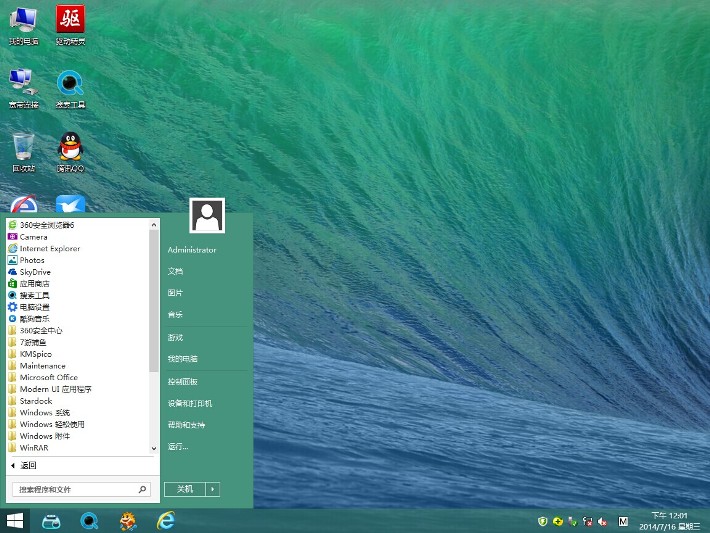Screen dimensions: 710x533
Task: Expand the Microsoft Office folder
Action: 48,378
